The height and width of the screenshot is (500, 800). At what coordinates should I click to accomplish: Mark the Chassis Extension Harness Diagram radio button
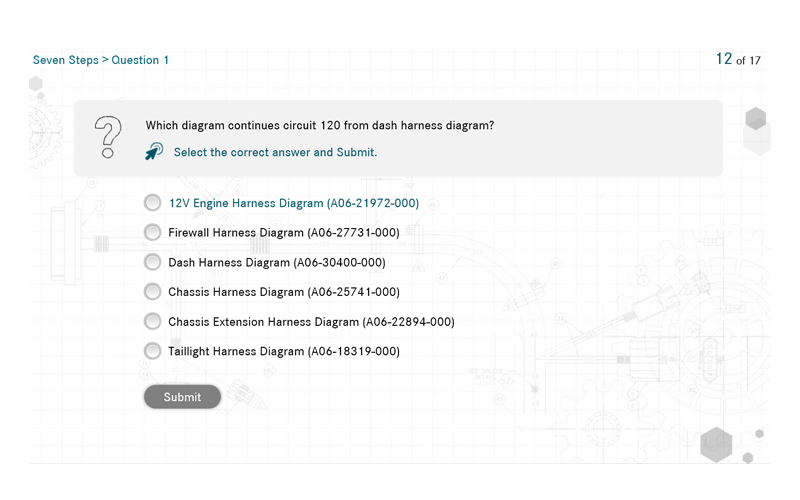[152, 322]
